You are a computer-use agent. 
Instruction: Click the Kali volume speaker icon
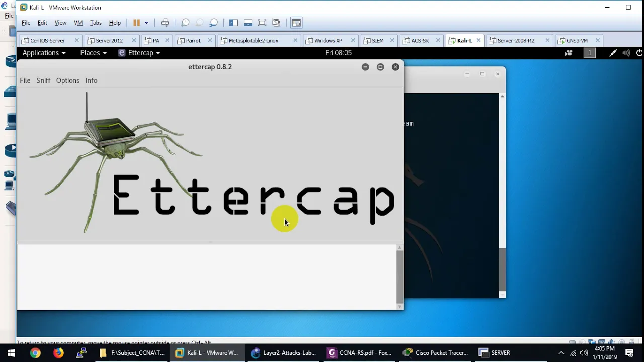coord(626,53)
